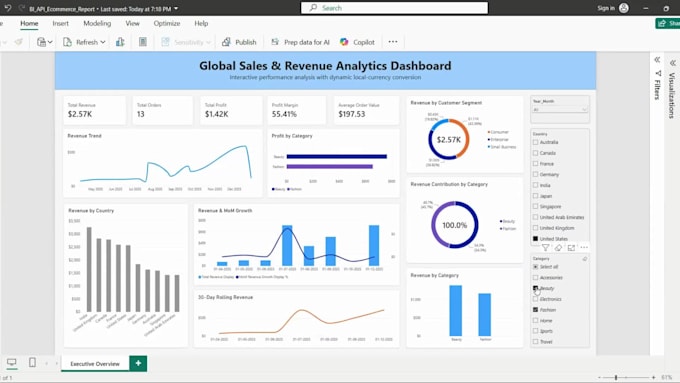
Task: Open the View ribbon tab
Action: pos(132,23)
